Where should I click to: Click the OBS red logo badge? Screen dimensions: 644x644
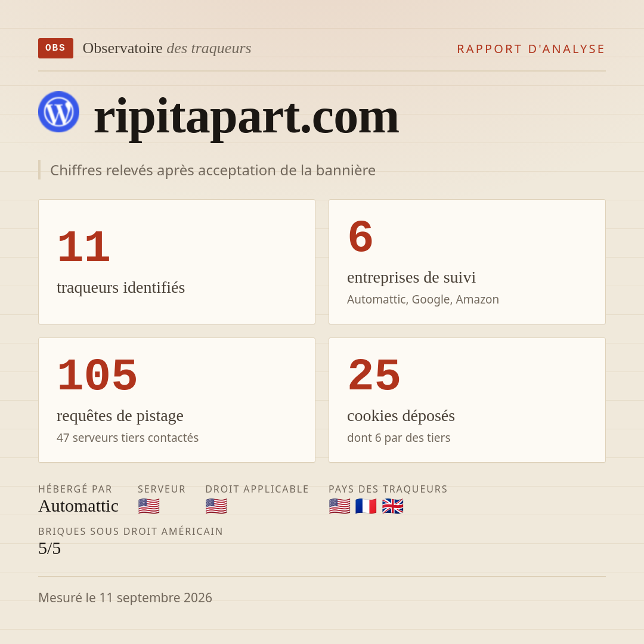click(55, 48)
